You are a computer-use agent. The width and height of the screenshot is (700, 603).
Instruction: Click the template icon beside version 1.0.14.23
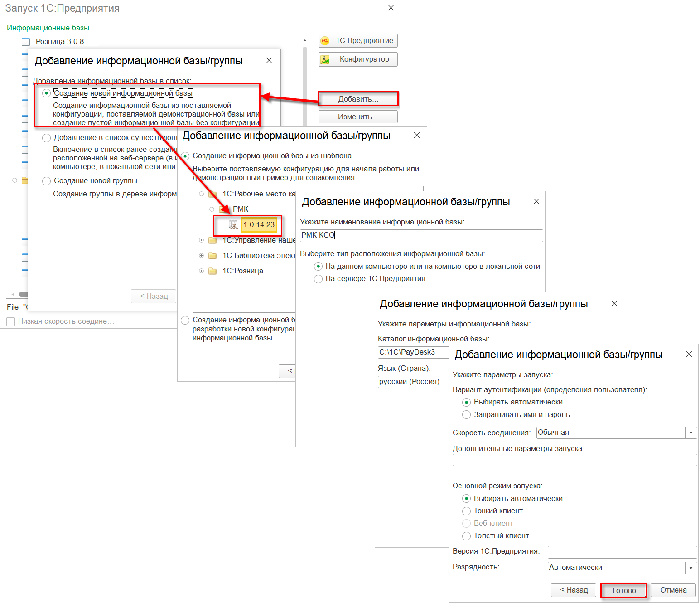pyautogui.click(x=233, y=225)
